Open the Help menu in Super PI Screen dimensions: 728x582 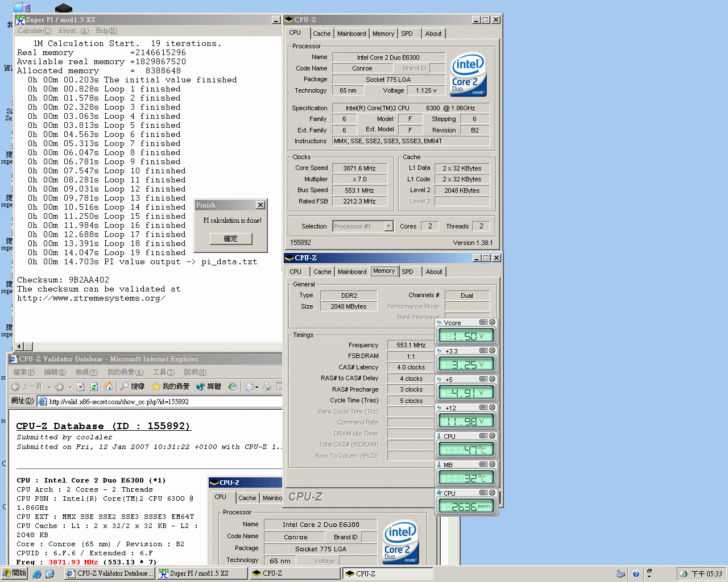point(106,31)
